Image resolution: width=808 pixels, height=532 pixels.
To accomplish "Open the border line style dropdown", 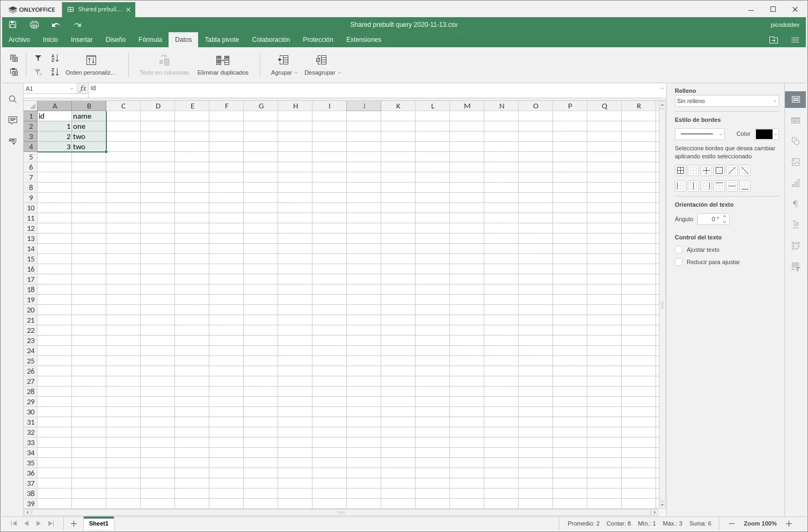I will pyautogui.click(x=700, y=134).
